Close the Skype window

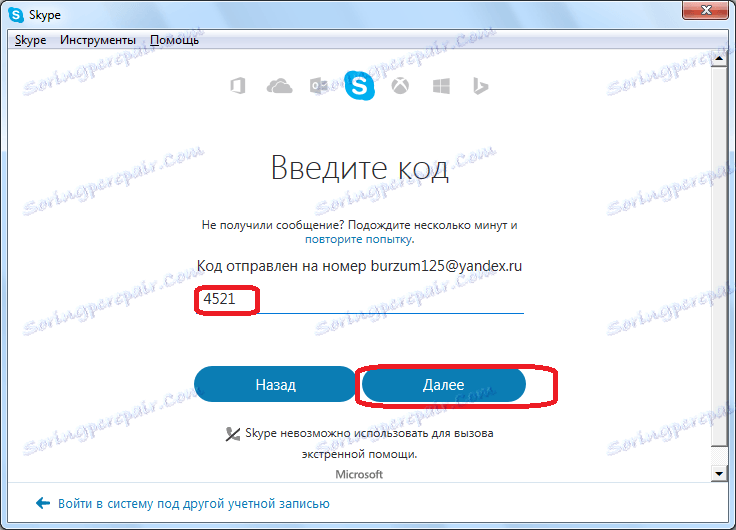pos(705,10)
